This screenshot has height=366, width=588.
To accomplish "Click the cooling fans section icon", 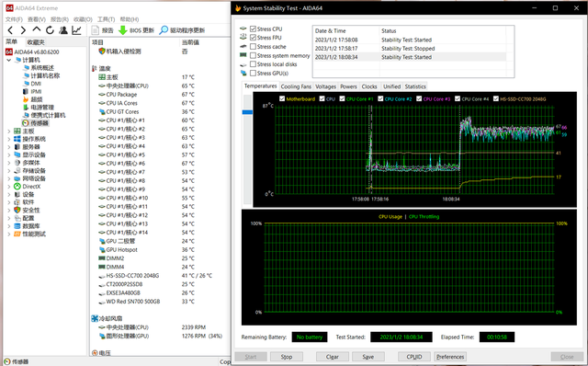I will [95, 318].
